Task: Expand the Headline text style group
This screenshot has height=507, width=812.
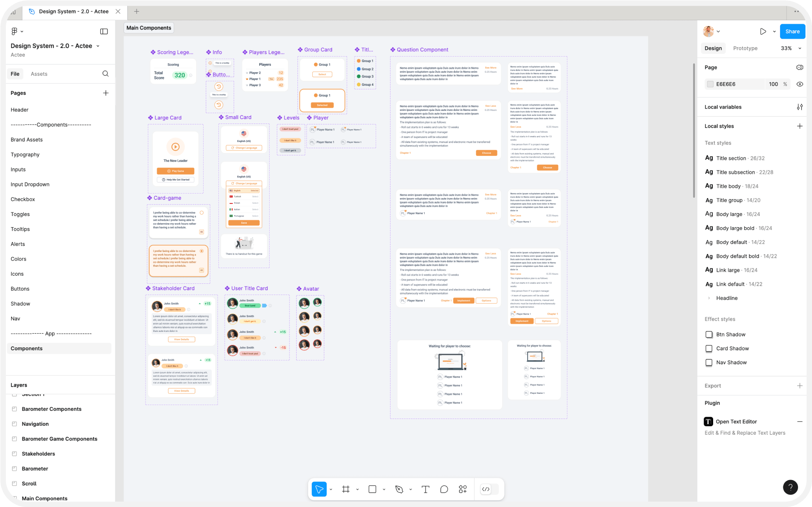Action: pyautogui.click(x=709, y=298)
